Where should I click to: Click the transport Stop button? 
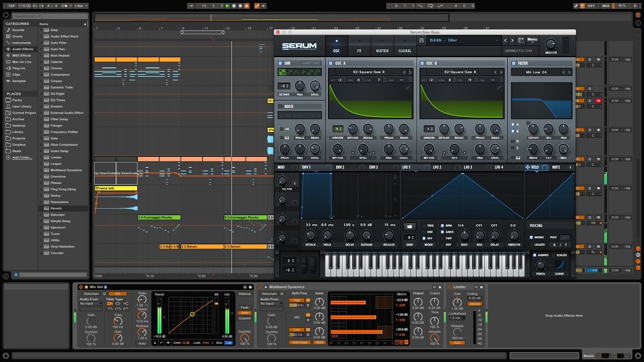(234, 6)
